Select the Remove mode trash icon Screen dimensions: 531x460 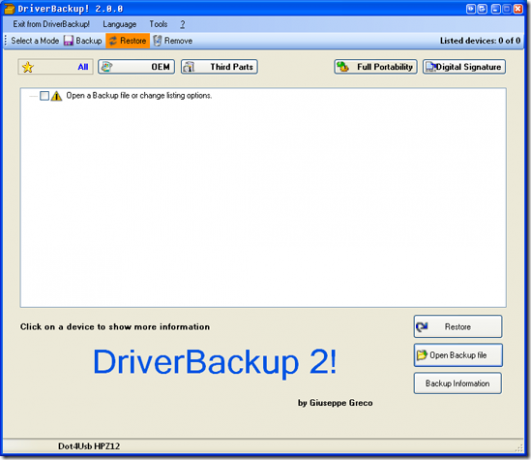pos(157,41)
